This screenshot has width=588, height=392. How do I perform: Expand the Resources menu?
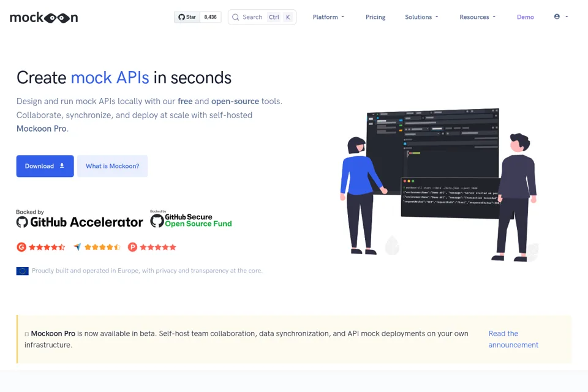[x=477, y=17]
